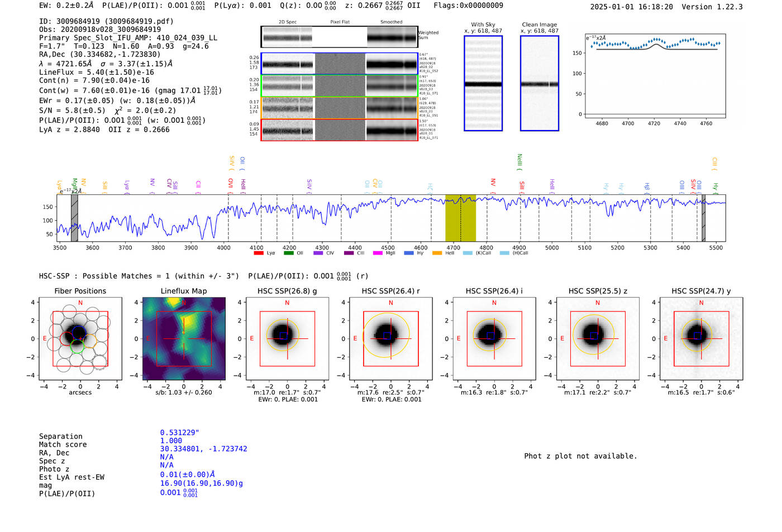Click the 2D Spec column header
The width and height of the screenshot is (782, 532).
pos(288,22)
